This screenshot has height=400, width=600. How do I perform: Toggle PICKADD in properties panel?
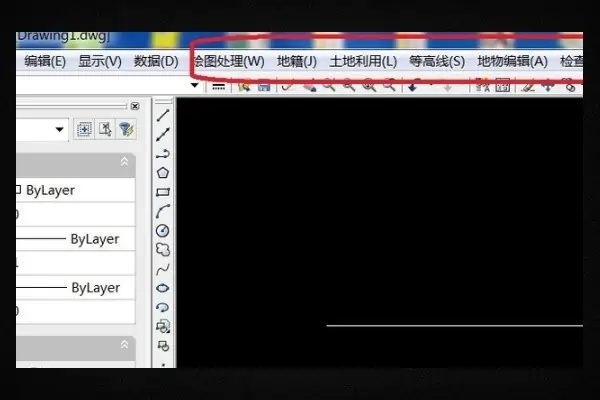tap(84, 129)
